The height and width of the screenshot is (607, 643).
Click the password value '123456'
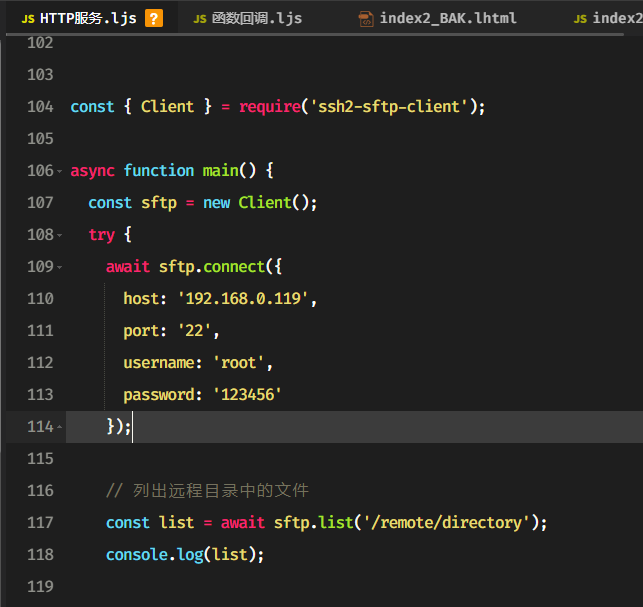(x=247, y=395)
